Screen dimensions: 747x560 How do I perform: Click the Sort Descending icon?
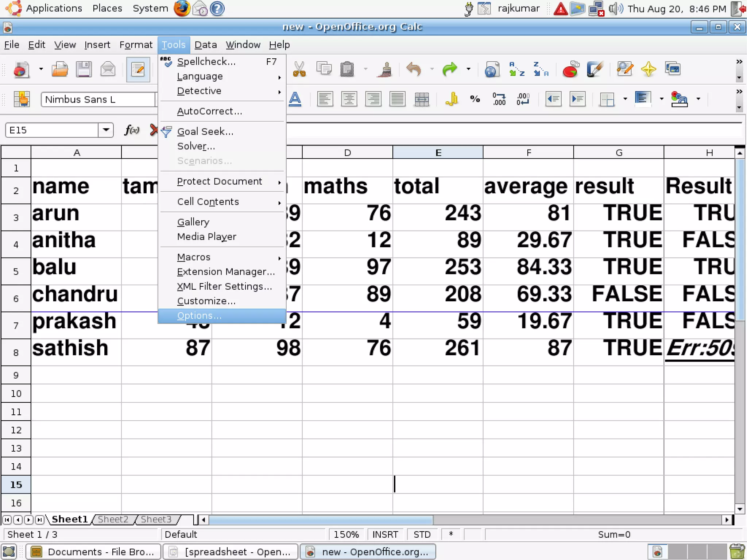click(x=541, y=69)
